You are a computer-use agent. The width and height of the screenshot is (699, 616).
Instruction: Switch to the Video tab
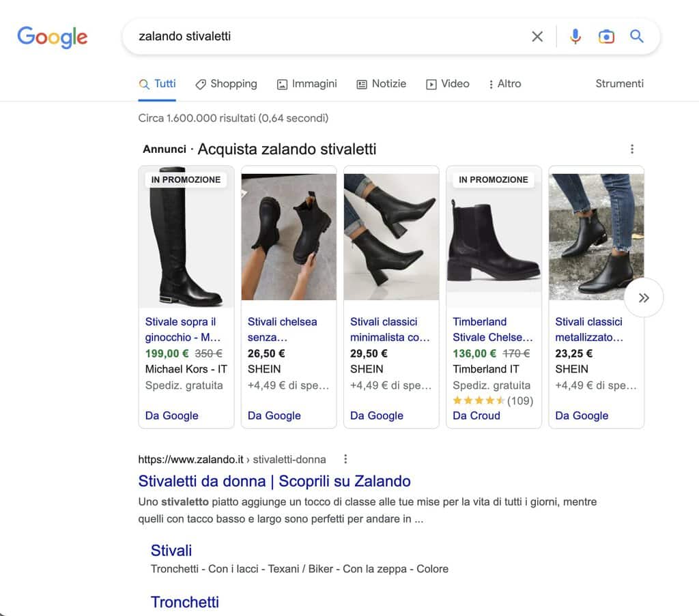(x=448, y=84)
